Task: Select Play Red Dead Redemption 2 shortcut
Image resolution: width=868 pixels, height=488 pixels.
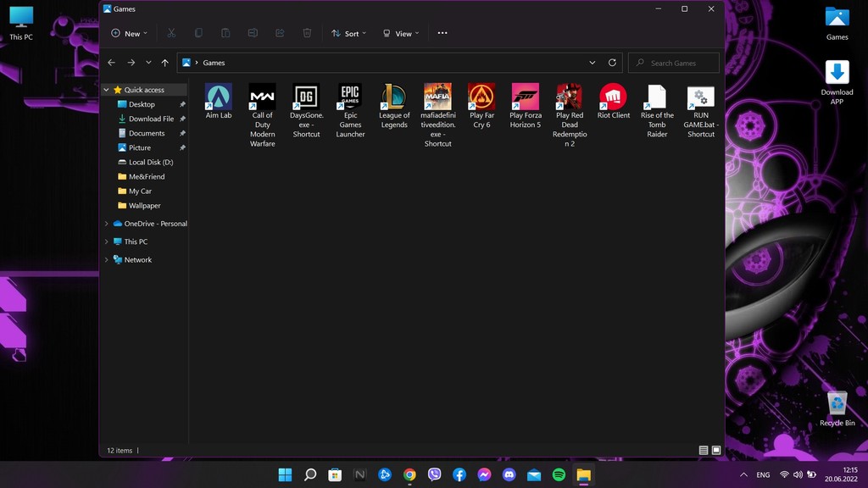Action: coord(569,115)
